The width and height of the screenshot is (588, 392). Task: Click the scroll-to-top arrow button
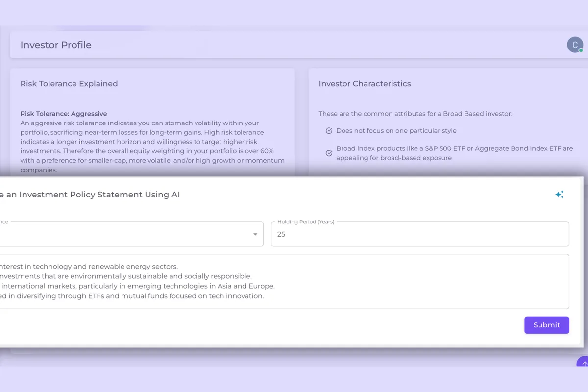coord(583,364)
